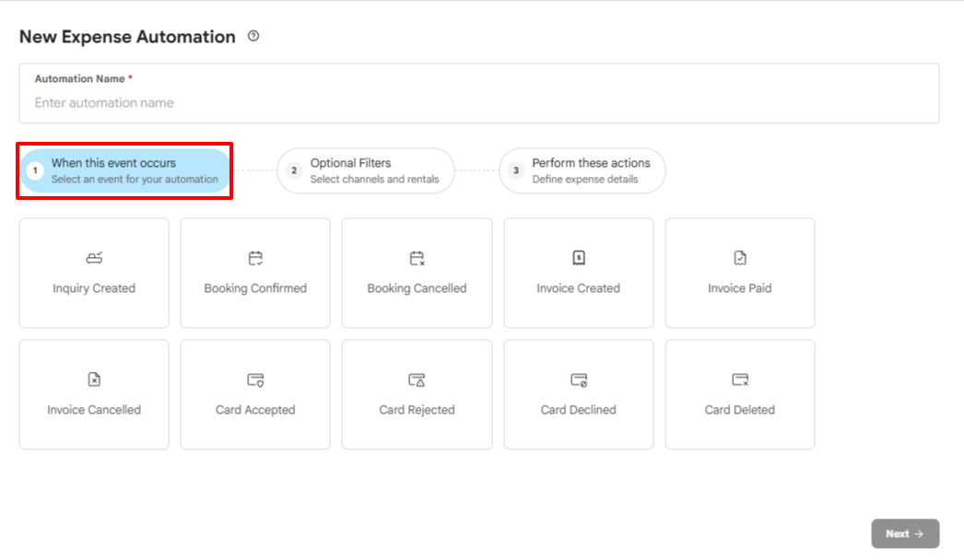Focus the Automation Name input field

coord(479,93)
